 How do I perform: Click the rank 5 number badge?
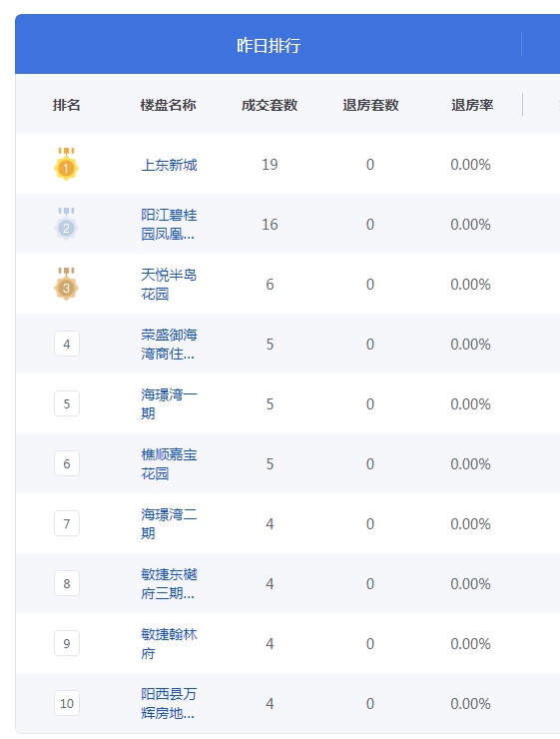(67, 403)
